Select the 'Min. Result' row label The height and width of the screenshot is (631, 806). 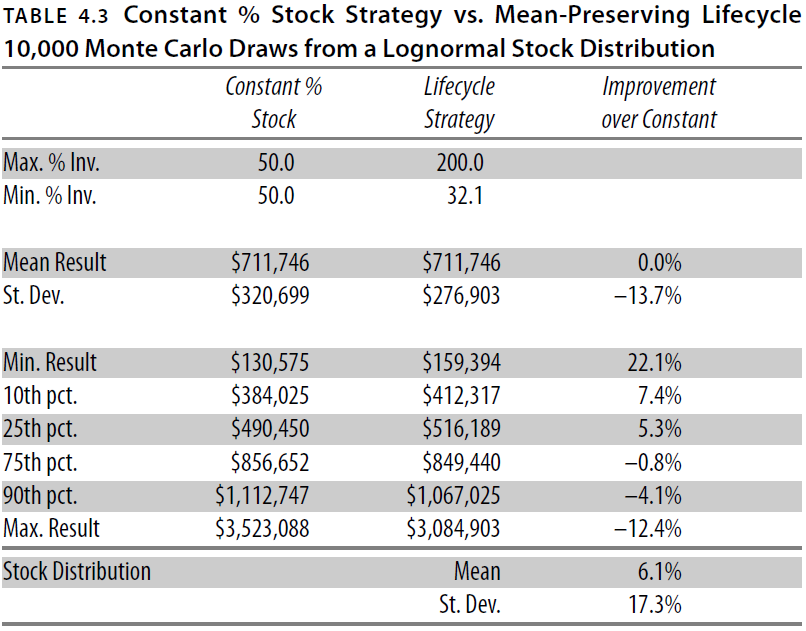pyautogui.click(x=50, y=363)
